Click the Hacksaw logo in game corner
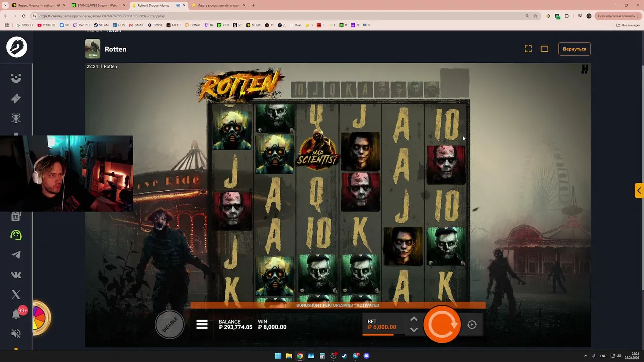This screenshot has width=644, height=362. (585, 69)
